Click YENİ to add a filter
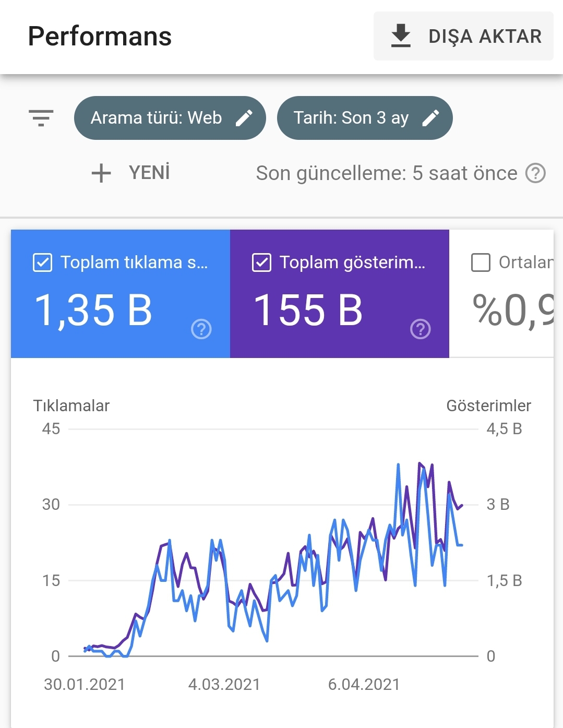The width and height of the screenshot is (563, 728). coord(149,173)
